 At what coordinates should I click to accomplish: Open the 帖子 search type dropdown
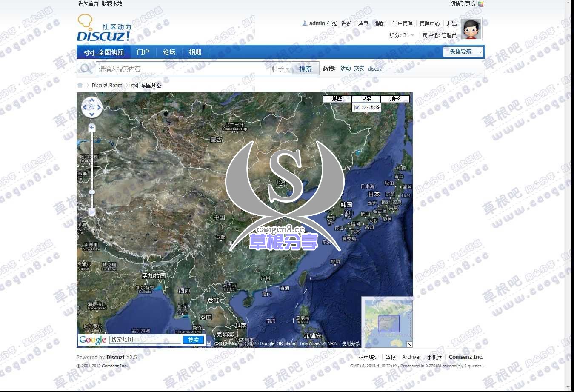[x=280, y=69]
